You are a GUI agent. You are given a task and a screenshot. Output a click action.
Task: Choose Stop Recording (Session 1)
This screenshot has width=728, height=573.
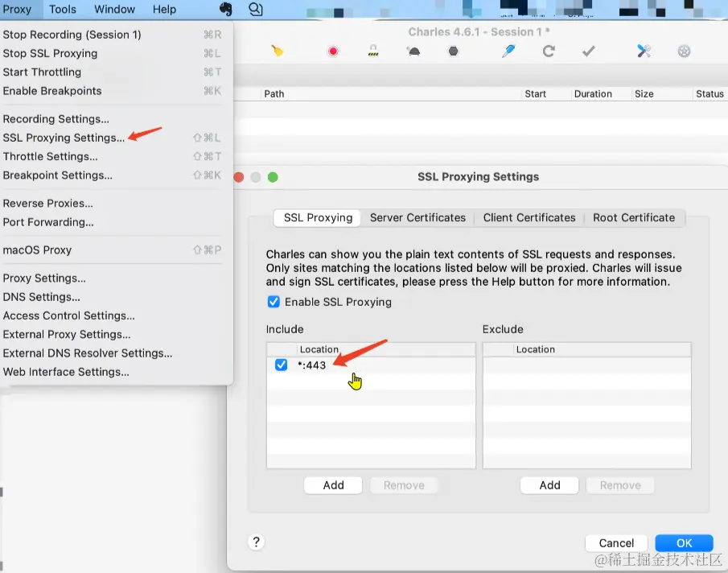[x=112, y=35]
